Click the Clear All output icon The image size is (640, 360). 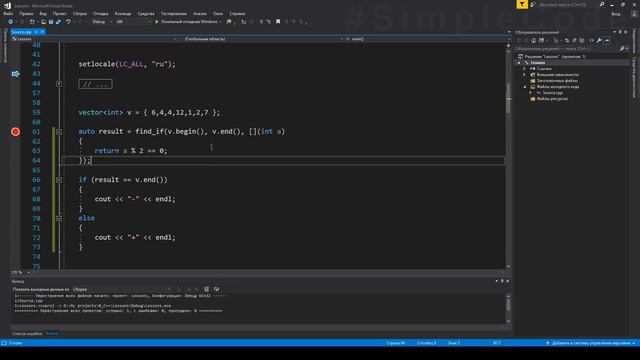click(207, 289)
